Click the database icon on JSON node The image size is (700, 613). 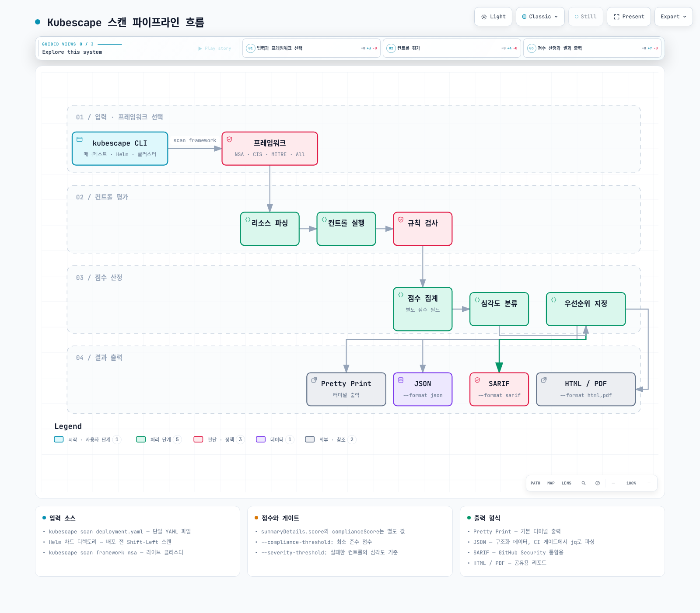tap(401, 380)
